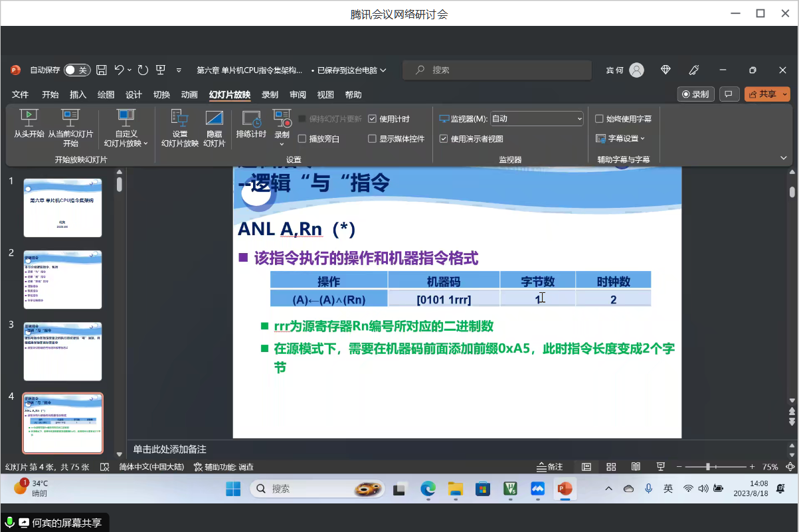This screenshot has height=532, width=799.
Task: Expand the Record (录制) dropdown arrow
Action: coord(282,143)
